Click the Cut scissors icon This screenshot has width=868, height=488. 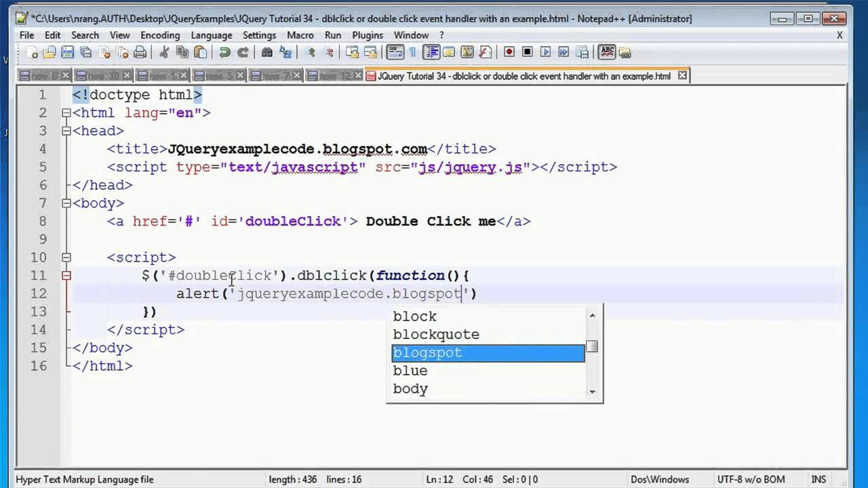(x=163, y=52)
